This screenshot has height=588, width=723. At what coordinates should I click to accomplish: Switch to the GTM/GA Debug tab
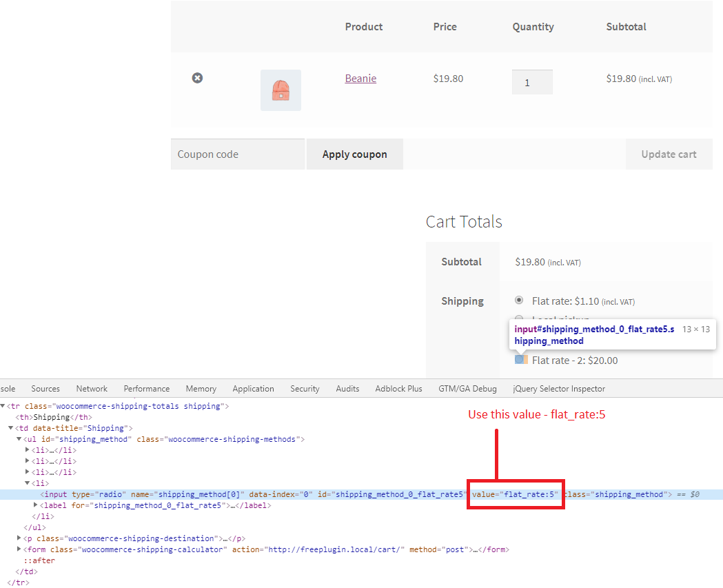467,388
